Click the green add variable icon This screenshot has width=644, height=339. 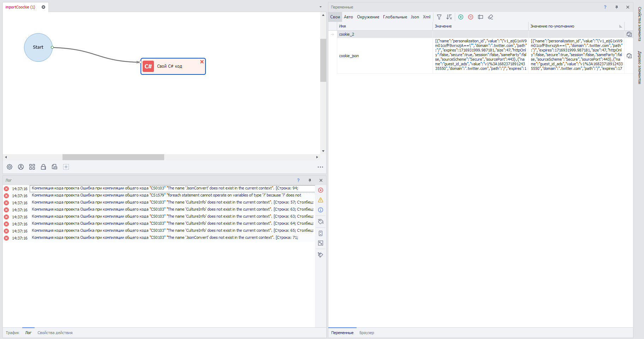461,17
